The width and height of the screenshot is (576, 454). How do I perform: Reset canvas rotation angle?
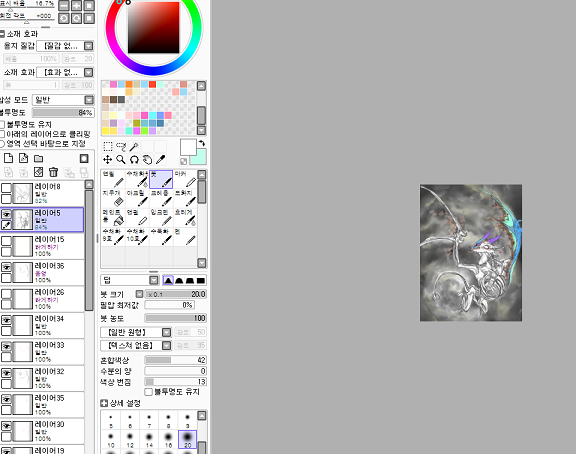pyautogui.click(x=89, y=18)
